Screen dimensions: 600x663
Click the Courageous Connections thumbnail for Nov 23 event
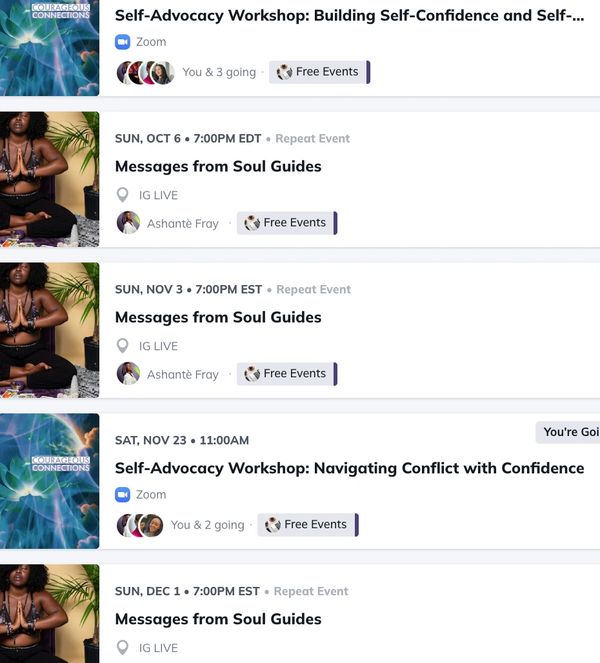[x=49, y=481]
